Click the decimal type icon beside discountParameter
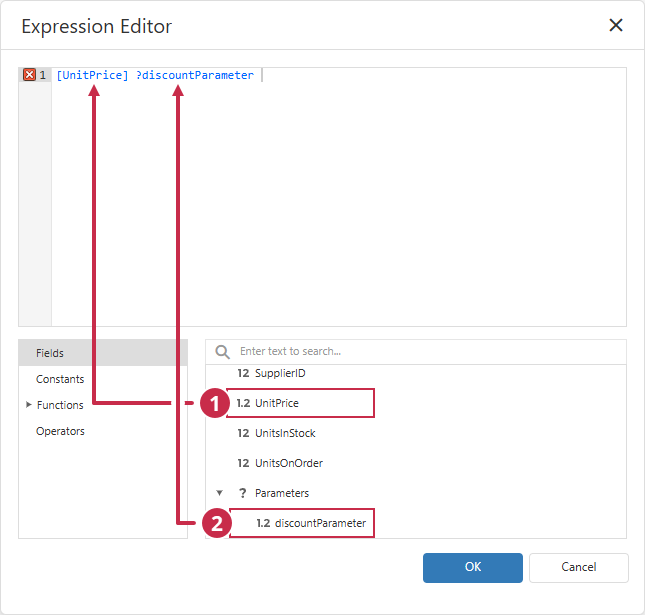This screenshot has height=615, width=645. [263, 523]
